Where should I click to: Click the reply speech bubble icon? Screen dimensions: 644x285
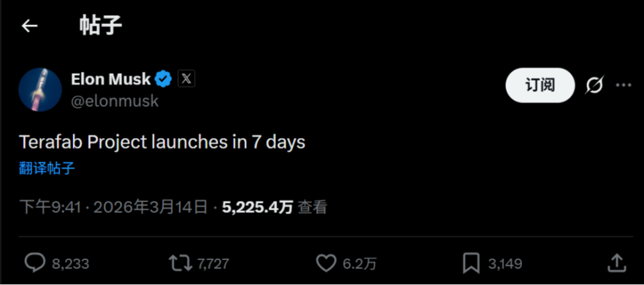tap(35, 263)
